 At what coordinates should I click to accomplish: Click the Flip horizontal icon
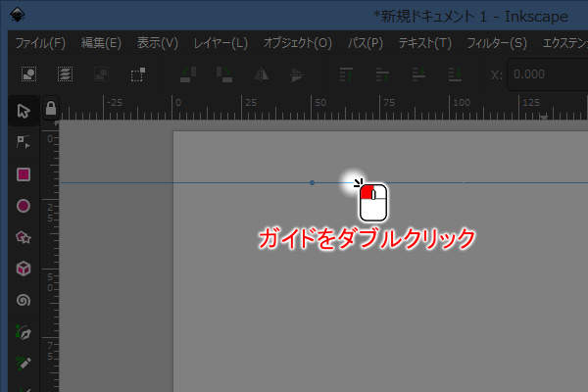click(261, 74)
